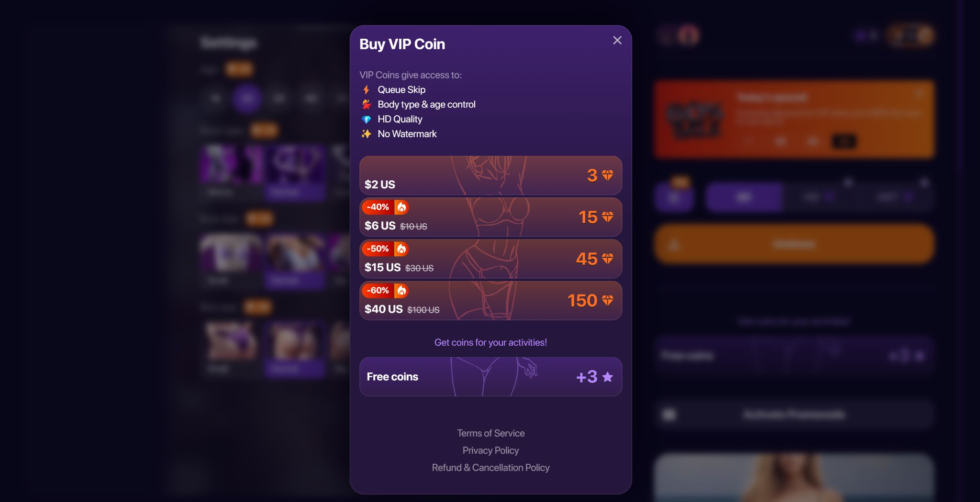Click the -50% flame discount badge
The image size is (980, 502).
tap(385, 249)
